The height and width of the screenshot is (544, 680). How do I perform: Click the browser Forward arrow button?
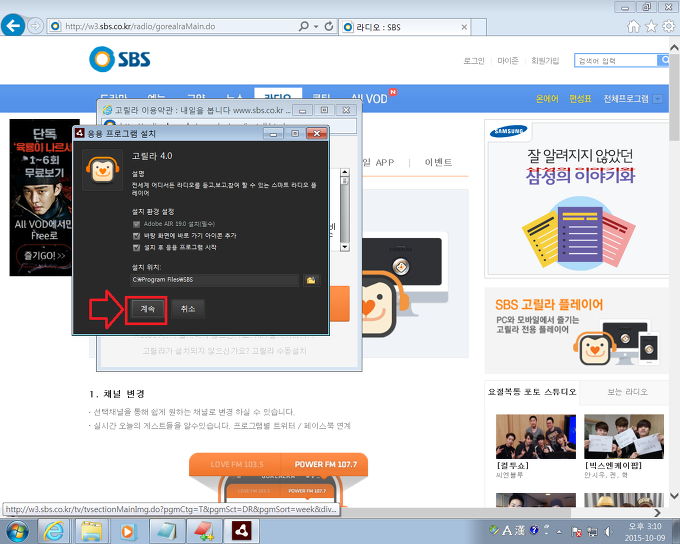(x=35, y=26)
